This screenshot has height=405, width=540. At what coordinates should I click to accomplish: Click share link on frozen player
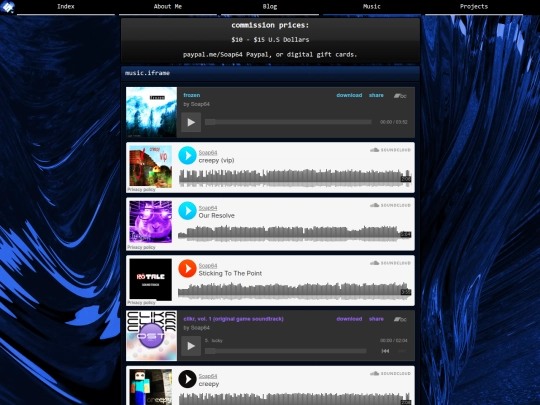pyautogui.click(x=376, y=95)
